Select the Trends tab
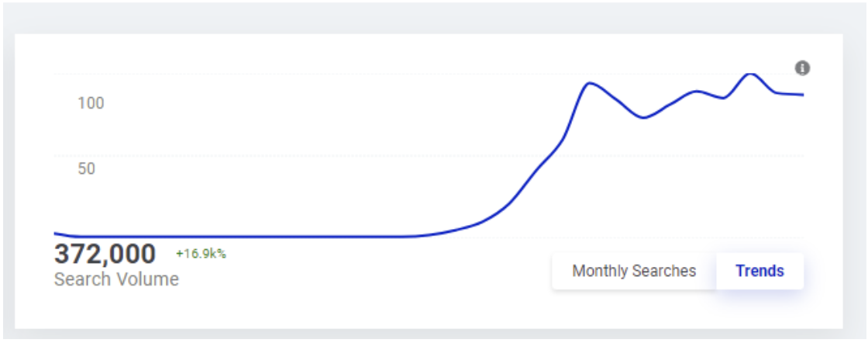This screenshot has width=868, height=343. point(759,271)
